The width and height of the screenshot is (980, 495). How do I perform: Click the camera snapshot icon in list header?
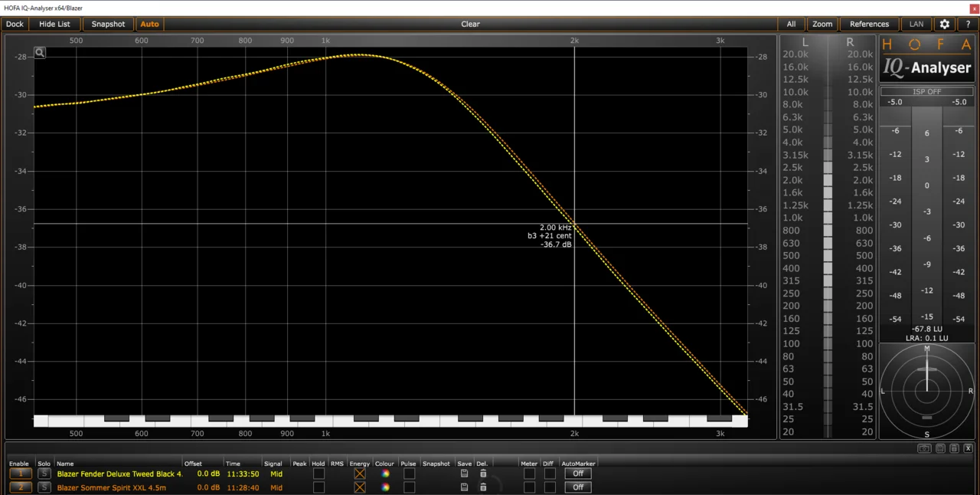point(925,448)
